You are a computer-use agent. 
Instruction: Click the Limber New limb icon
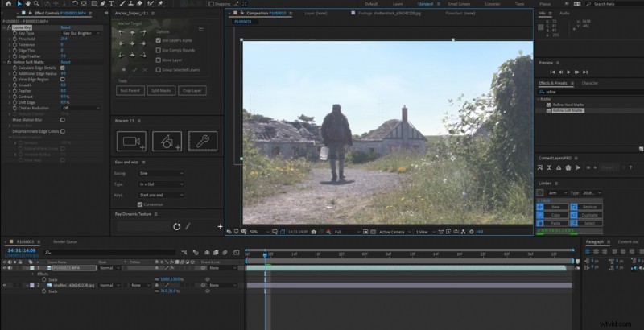(539, 207)
